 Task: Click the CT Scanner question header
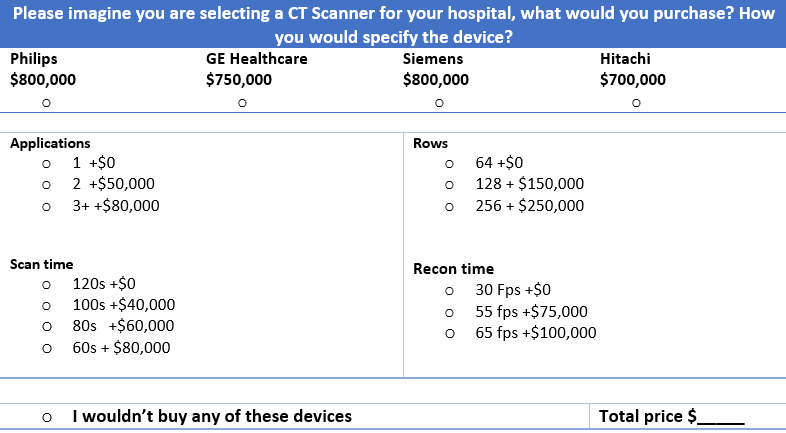393,26
